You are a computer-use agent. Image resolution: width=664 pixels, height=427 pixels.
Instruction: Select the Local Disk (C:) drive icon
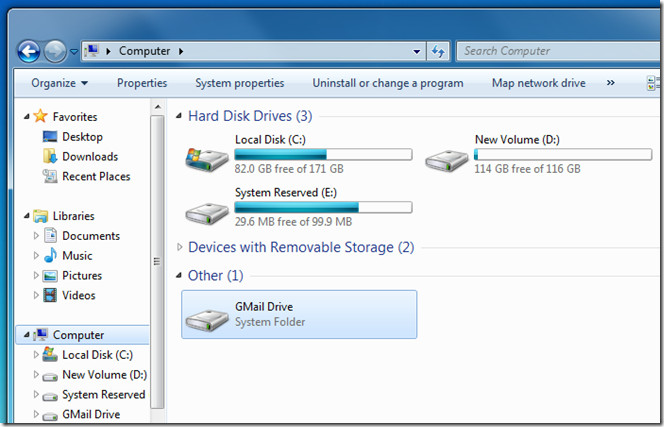[207, 156]
